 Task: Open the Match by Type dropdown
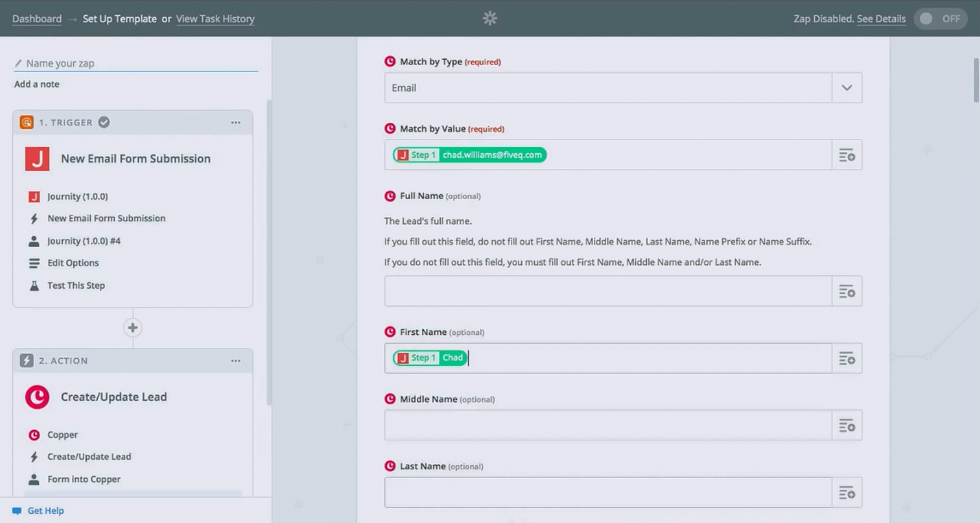pyautogui.click(x=623, y=88)
